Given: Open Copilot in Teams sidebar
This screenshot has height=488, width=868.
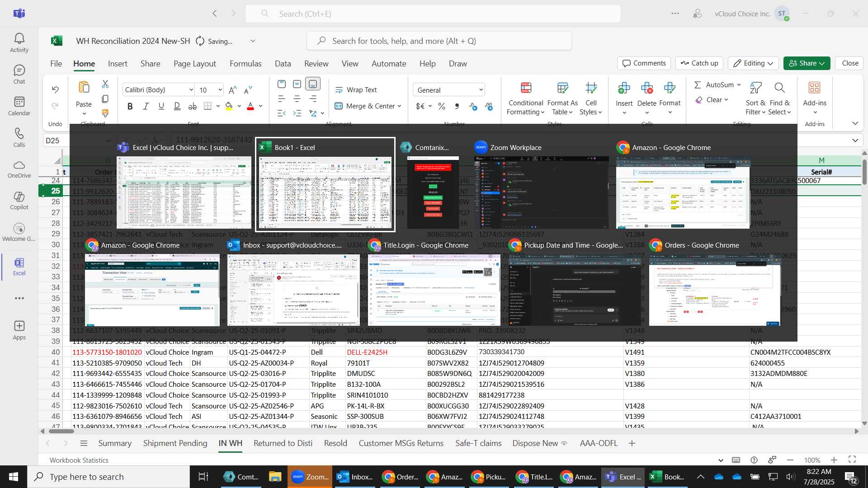Looking at the screenshot, I should [19, 201].
